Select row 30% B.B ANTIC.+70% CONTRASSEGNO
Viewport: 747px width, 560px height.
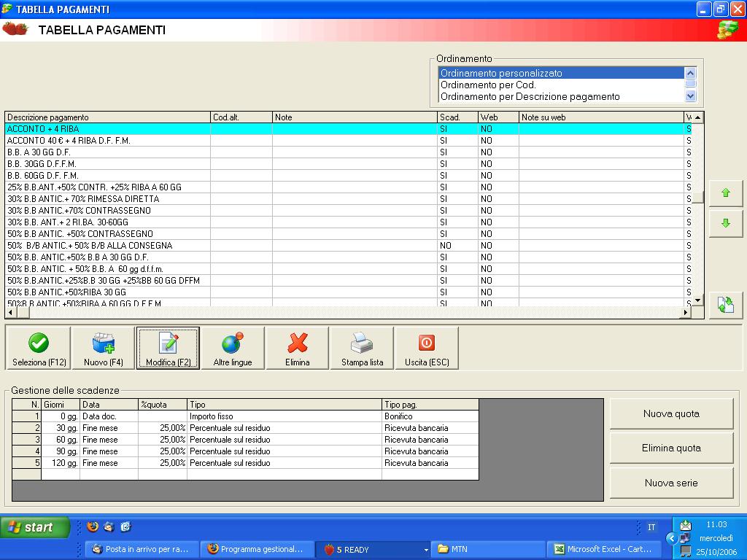[x=348, y=211]
